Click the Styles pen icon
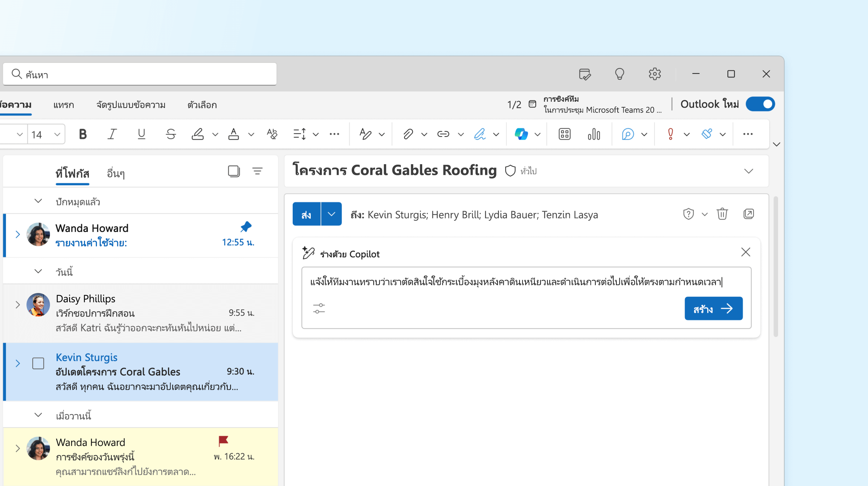The width and height of the screenshot is (868, 486). [365, 134]
